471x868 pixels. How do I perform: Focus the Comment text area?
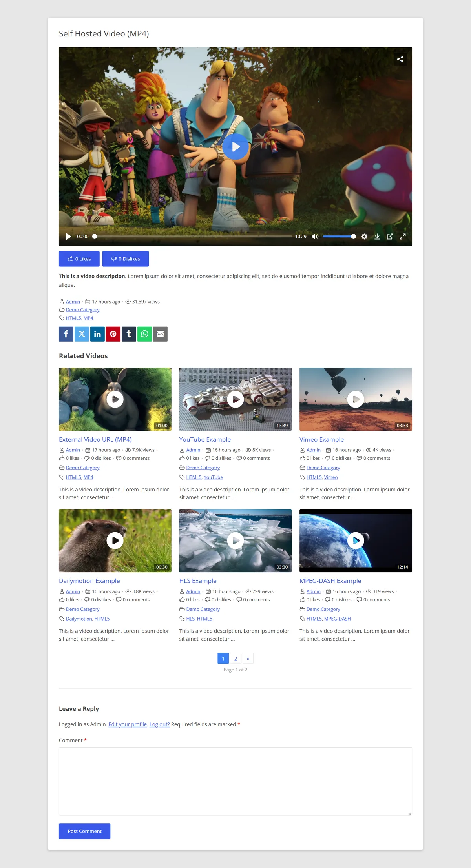coord(235,781)
